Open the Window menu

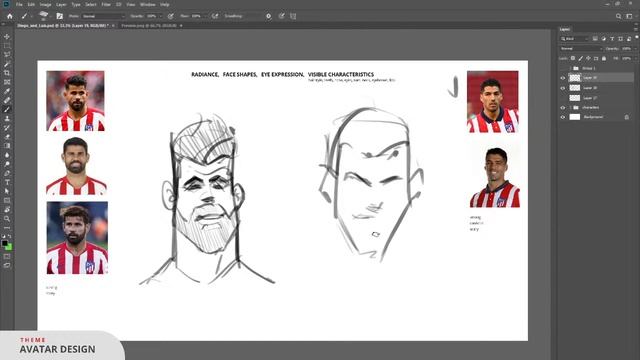pos(147,4)
